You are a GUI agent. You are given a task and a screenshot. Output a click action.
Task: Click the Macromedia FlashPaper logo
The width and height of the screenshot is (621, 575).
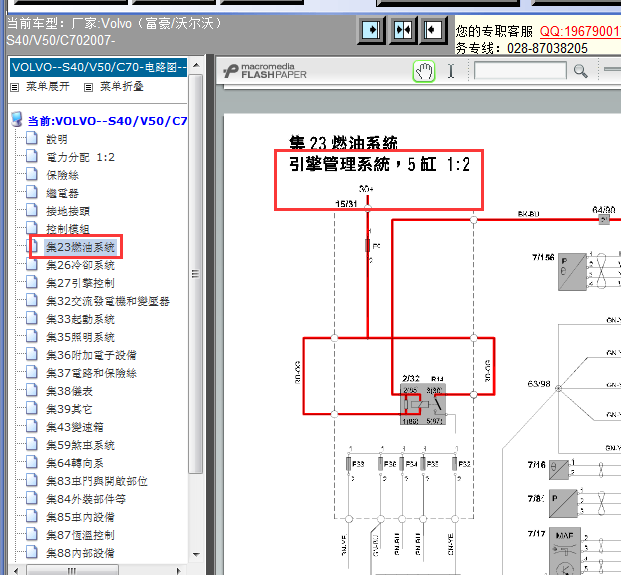[265, 71]
